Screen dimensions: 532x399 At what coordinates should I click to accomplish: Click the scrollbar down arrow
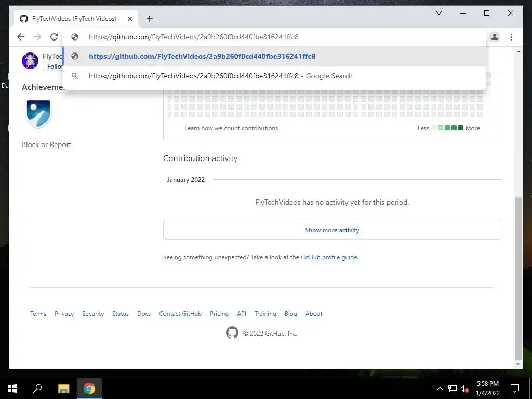tap(518, 364)
